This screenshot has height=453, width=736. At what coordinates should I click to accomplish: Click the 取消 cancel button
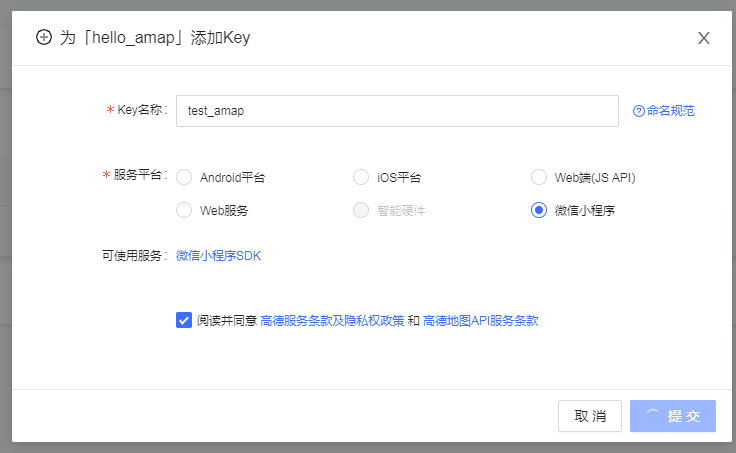click(590, 416)
